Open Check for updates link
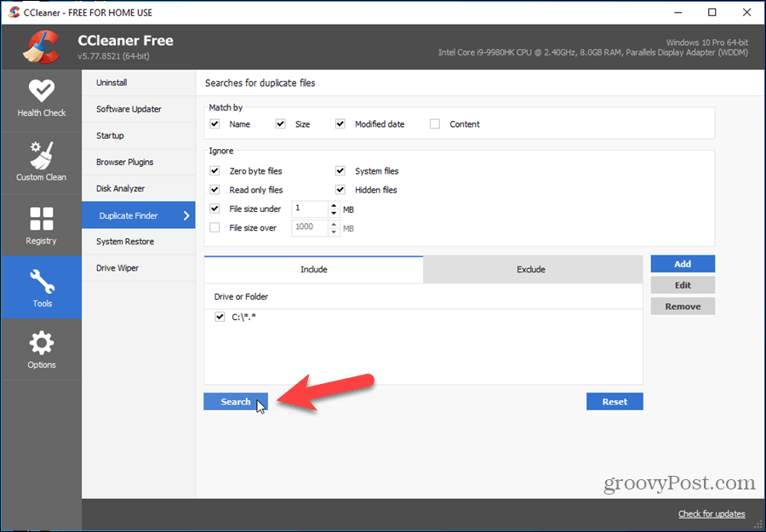 tap(712, 513)
